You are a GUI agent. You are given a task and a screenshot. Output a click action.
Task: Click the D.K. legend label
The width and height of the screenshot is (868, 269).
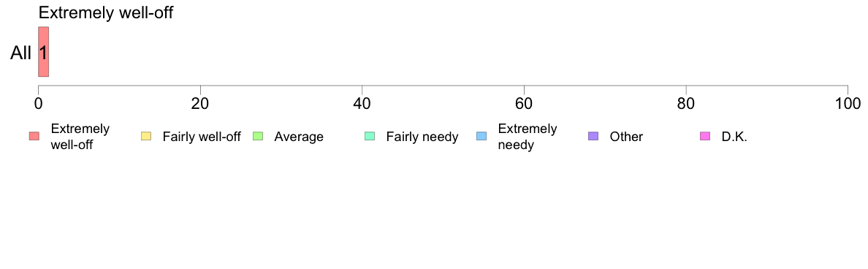click(x=734, y=137)
